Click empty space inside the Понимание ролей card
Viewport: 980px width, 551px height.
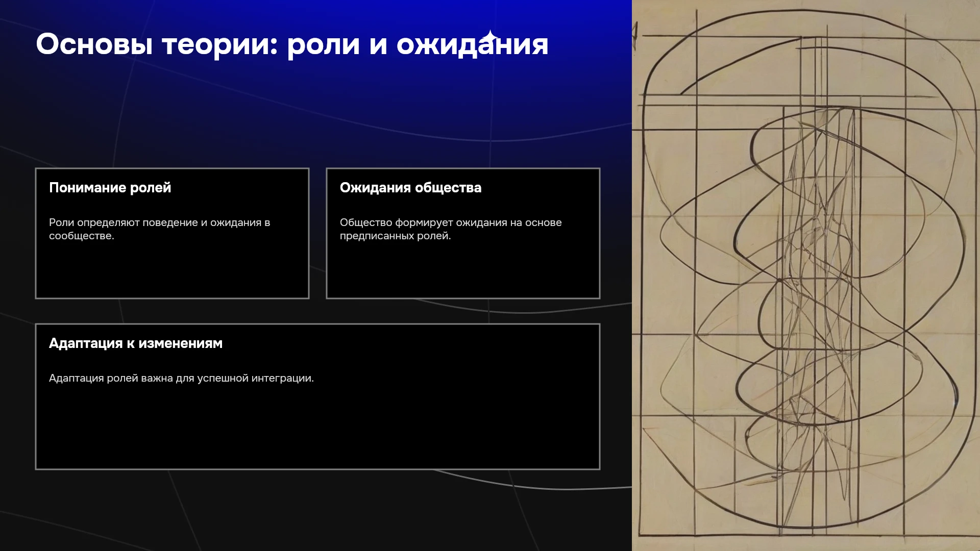[172, 270]
